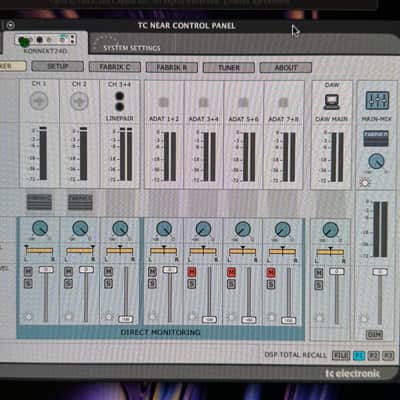This screenshot has height=400, width=400.
Task: Click the ADAT 7+8 send knob
Action: pos(282,229)
